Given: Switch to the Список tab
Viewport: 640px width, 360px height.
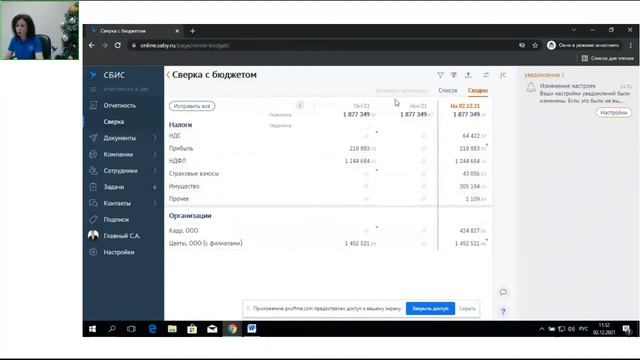Looking at the screenshot, I should [x=448, y=90].
